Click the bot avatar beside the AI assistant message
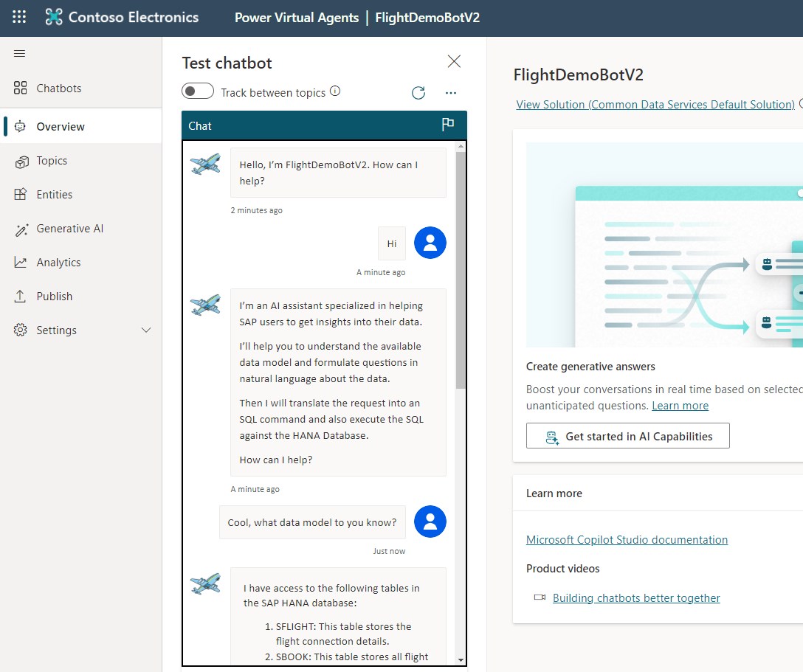The height and width of the screenshot is (672, 803). [x=205, y=305]
